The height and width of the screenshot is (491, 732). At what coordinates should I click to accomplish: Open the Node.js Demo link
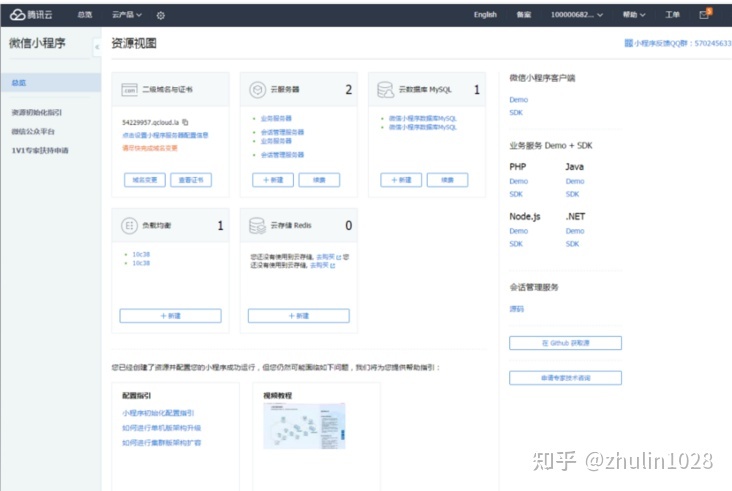pos(519,231)
